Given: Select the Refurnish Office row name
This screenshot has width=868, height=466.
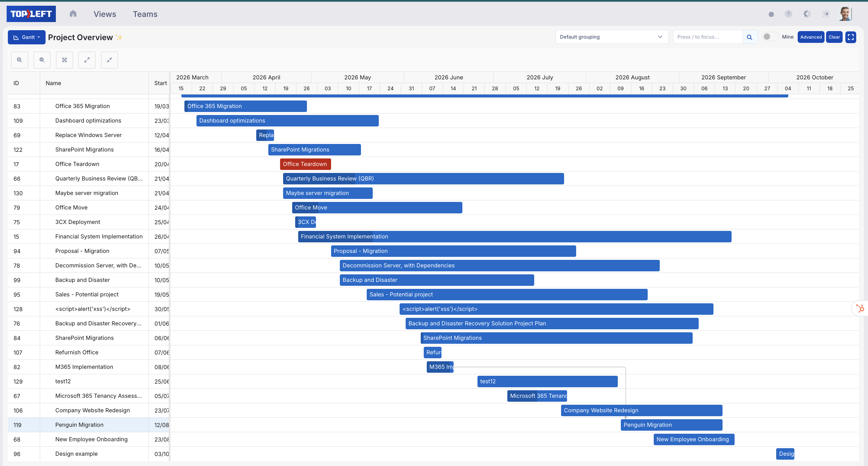Looking at the screenshot, I should coord(77,353).
